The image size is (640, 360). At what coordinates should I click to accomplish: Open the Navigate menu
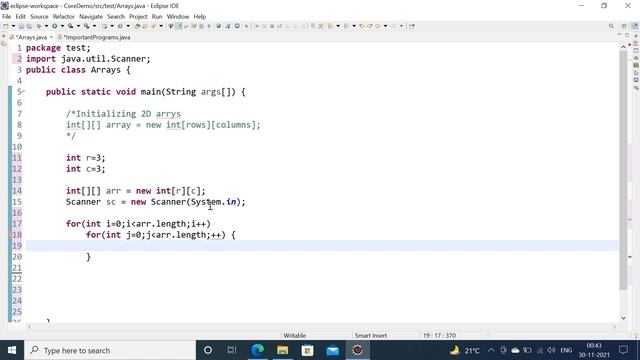[91, 17]
